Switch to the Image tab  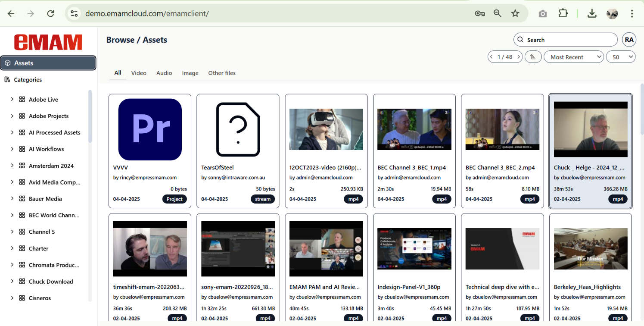(x=190, y=73)
